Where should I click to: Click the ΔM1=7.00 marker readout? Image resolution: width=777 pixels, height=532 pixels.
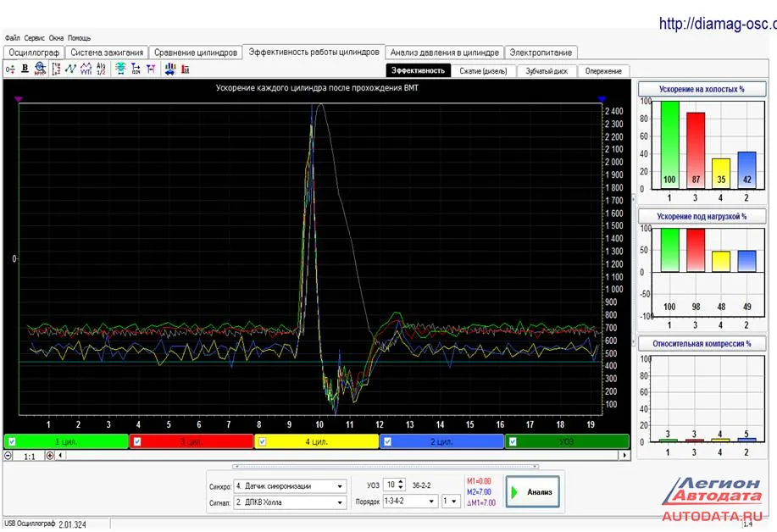(x=480, y=503)
